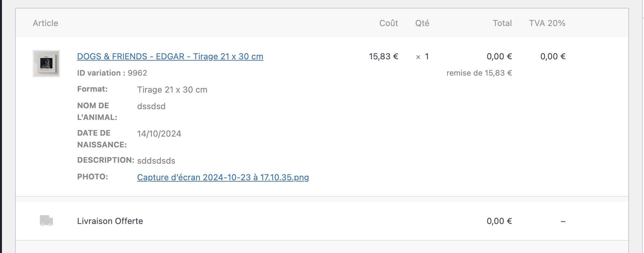This screenshot has width=644, height=253.
Task: Click the Coût column header
Action: coord(389,23)
